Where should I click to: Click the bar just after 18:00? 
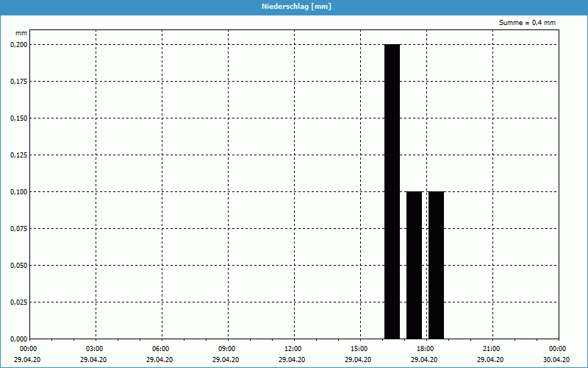coord(437,265)
